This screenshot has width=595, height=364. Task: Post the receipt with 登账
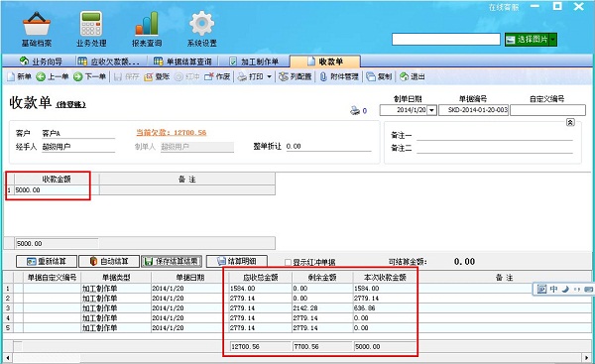(157, 76)
